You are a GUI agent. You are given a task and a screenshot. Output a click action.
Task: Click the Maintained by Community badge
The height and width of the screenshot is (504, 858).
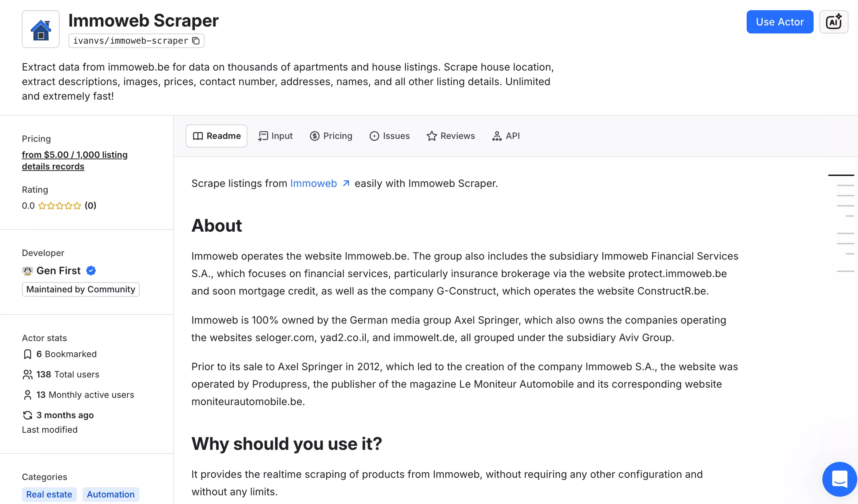click(x=81, y=289)
